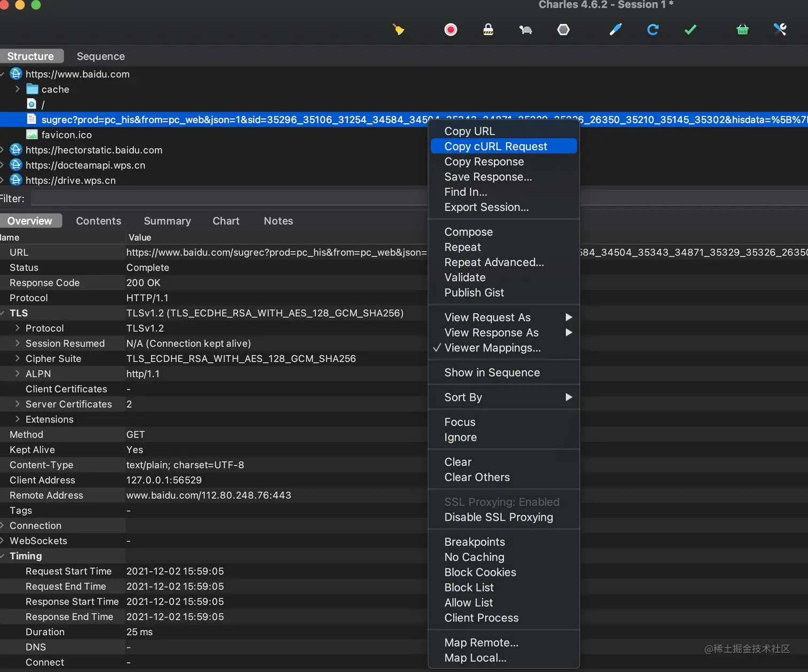The height and width of the screenshot is (672, 808).
Task: Choose Block List menu item
Action: (503, 587)
